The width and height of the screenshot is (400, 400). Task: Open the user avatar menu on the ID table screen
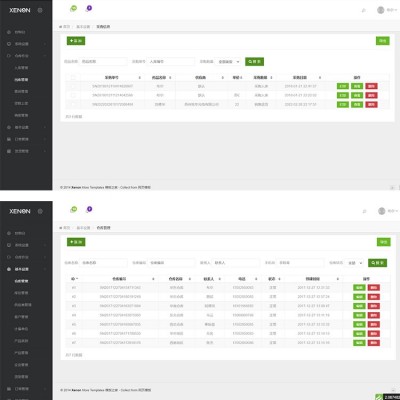point(387,211)
